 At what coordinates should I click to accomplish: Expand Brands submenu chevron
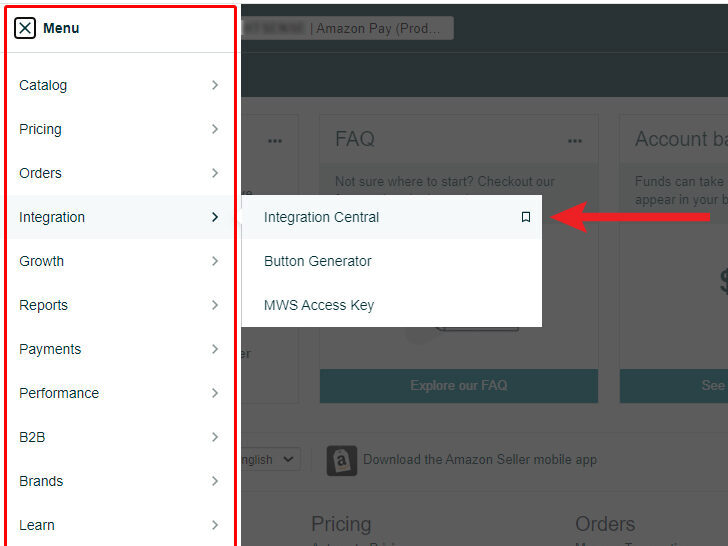214,481
